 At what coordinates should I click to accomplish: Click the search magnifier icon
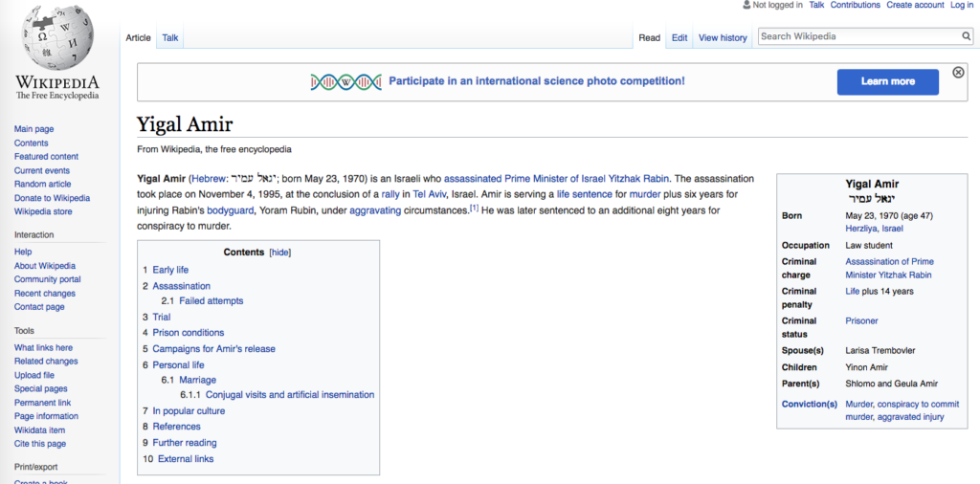(x=967, y=36)
